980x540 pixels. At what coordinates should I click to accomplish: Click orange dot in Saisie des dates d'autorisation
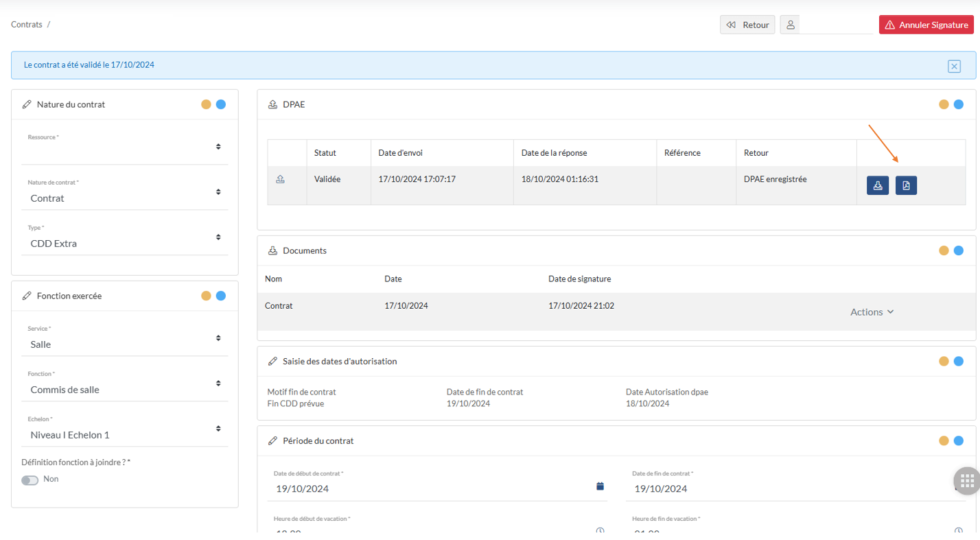coord(944,361)
